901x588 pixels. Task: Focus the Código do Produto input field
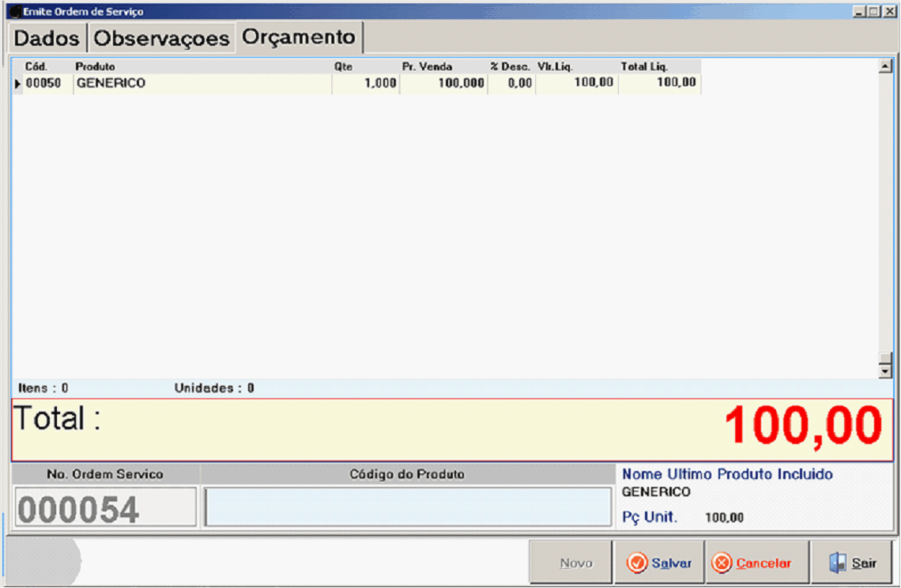coord(407,507)
